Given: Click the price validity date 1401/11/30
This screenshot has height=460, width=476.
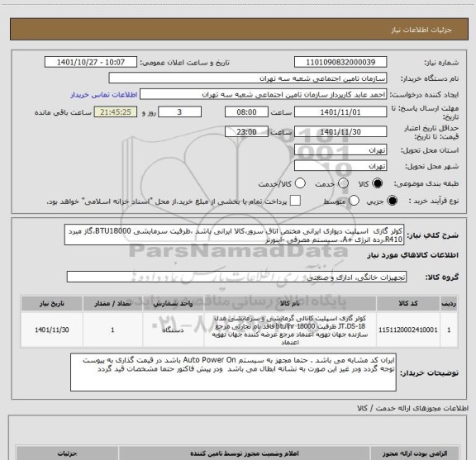Looking at the screenshot, I should [x=340, y=131].
